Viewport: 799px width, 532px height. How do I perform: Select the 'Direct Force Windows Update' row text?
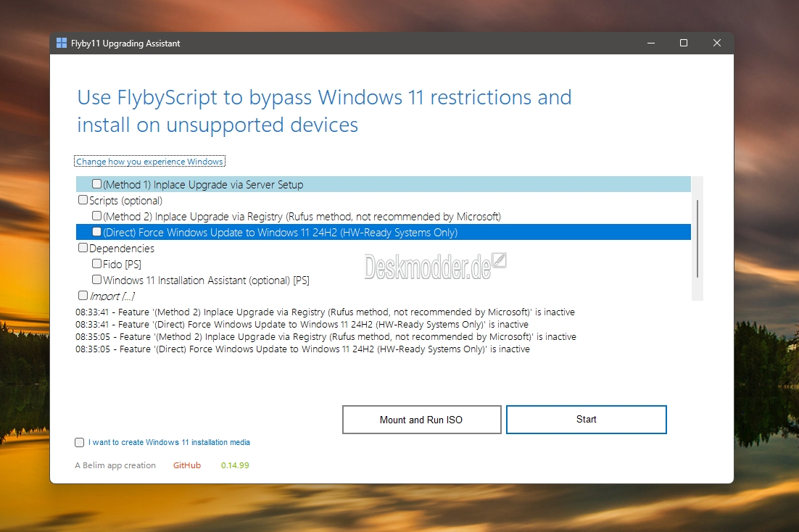point(281,233)
